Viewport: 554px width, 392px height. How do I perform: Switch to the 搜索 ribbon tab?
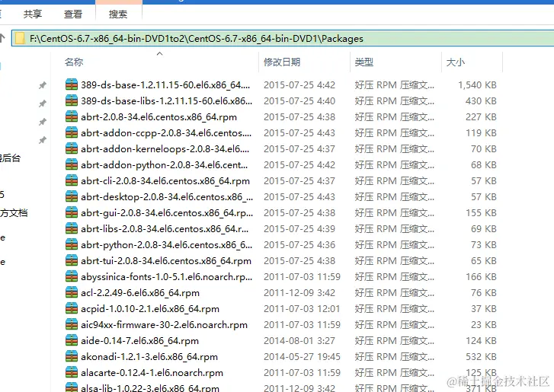pyautogui.click(x=118, y=14)
